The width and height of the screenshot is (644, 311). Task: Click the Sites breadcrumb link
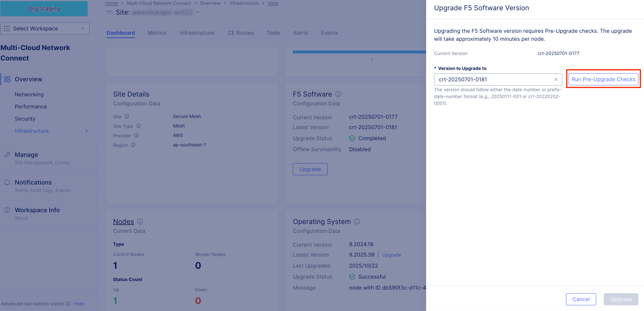273,3
